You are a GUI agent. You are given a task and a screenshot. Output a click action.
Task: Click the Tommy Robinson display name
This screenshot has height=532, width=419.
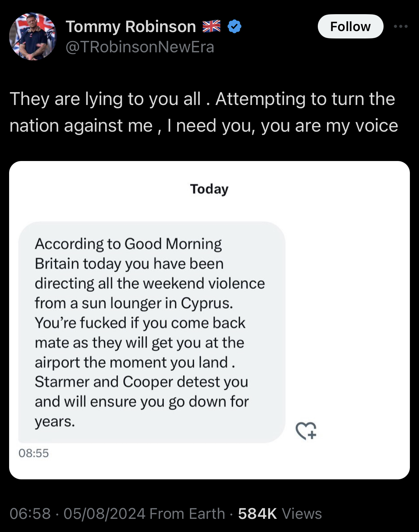[x=131, y=26]
